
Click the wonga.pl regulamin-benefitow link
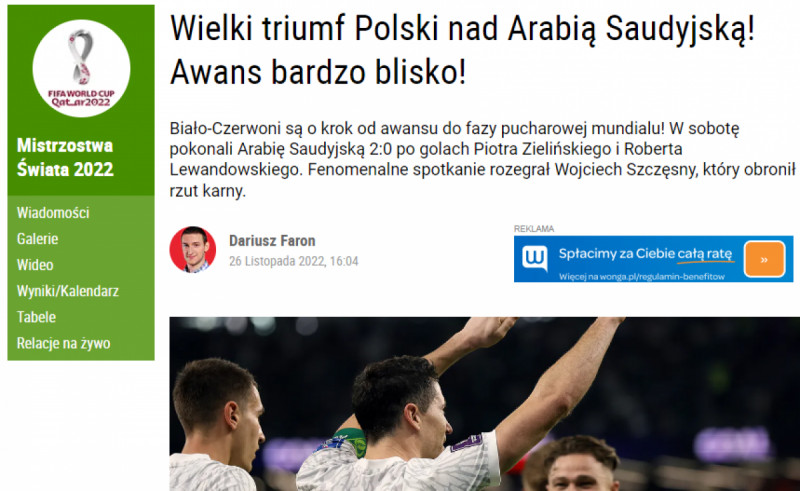pos(641,277)
